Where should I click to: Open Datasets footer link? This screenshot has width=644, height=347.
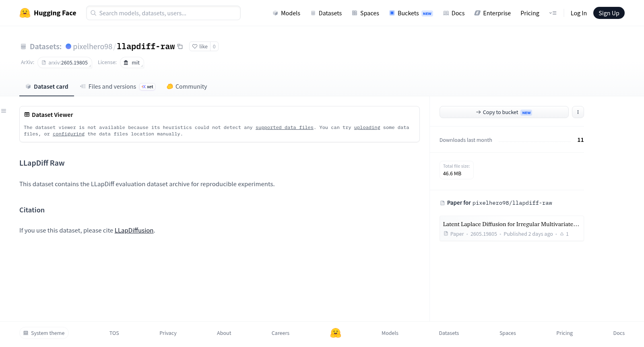tap(449, 333)
